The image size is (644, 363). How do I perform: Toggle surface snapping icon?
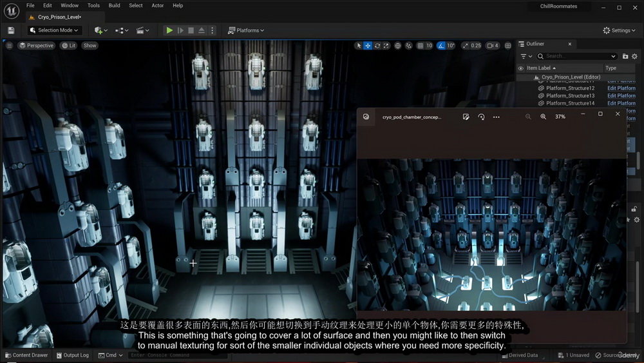tap(408, 46)
